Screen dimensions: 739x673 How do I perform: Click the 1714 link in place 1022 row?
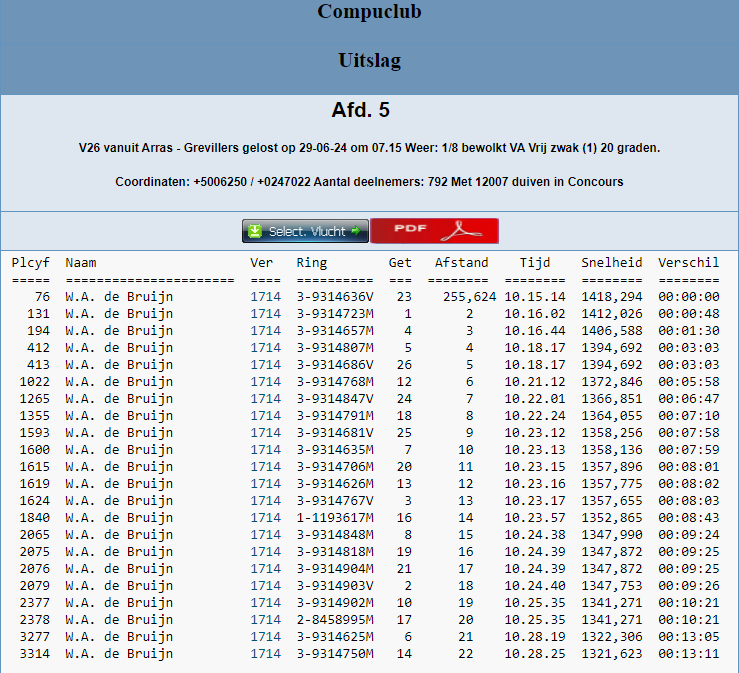click(265, 382)
